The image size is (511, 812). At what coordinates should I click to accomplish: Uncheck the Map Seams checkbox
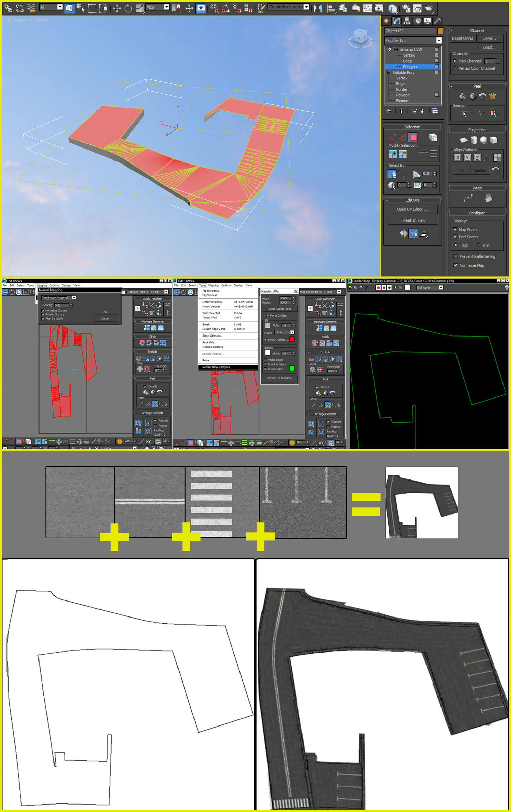(455, 230)
